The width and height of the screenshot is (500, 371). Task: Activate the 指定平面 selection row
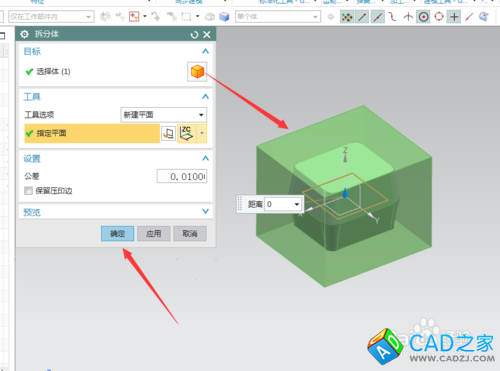[92, 133]
